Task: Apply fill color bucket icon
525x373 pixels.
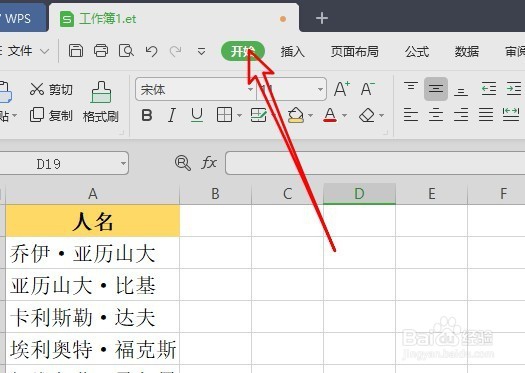Action: [295, 115]
